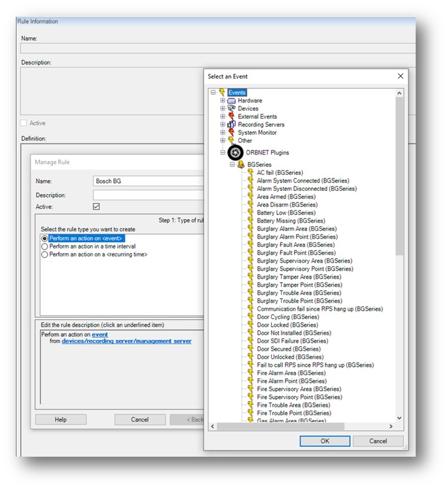Click the BGSeries folder icon

point(241,164)
